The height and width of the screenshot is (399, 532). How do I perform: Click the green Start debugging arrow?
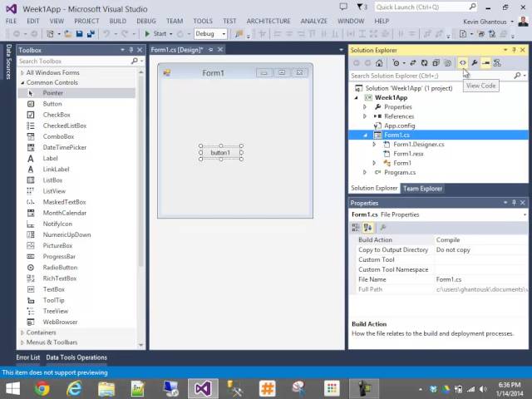[x=147, y=33]
